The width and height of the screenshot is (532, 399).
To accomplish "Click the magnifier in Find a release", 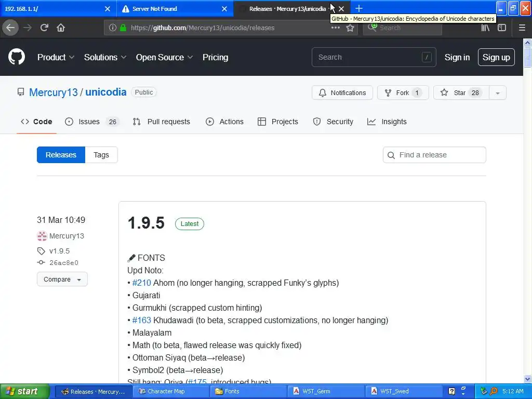I will click(x=391, y=155).
